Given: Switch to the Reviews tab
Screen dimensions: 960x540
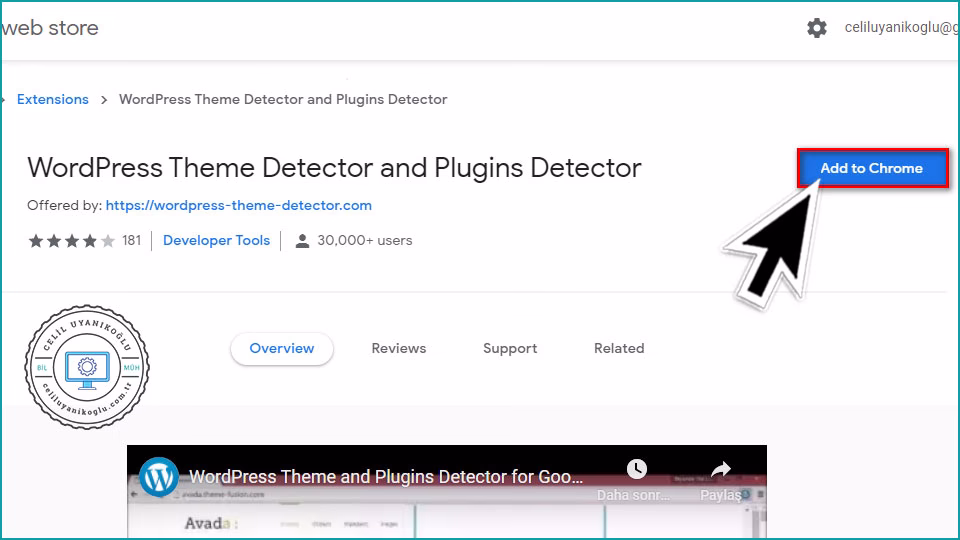Looking at the screenshot, I should (x=399, y=348).
